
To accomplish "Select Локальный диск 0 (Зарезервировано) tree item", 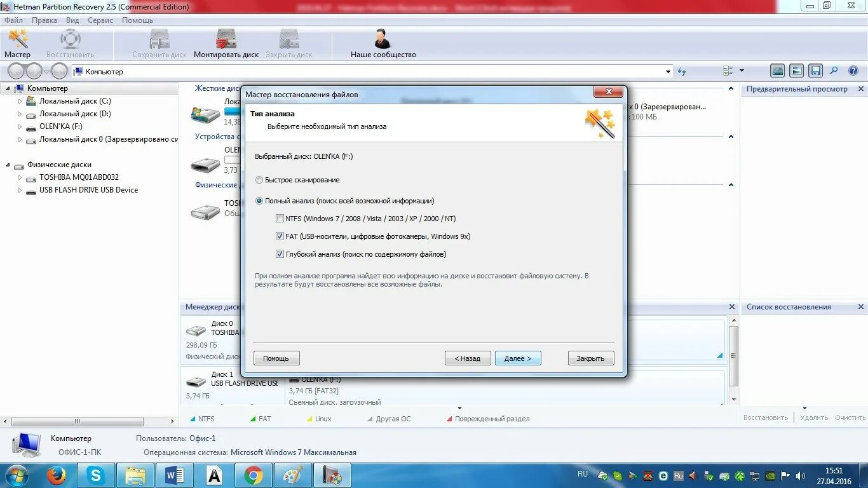I will coord(108,139).
